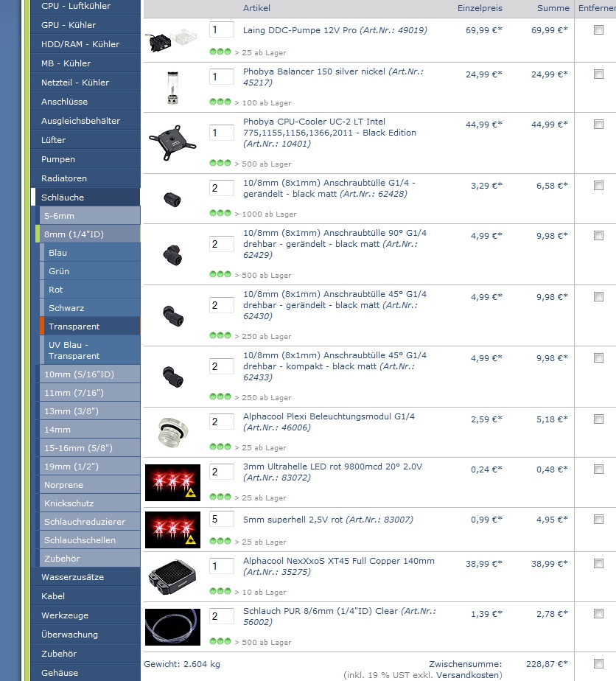Click stock indicator dots for Phobya Balancer
The height and width of the screenshot is (681, 616).
[220, 102]
